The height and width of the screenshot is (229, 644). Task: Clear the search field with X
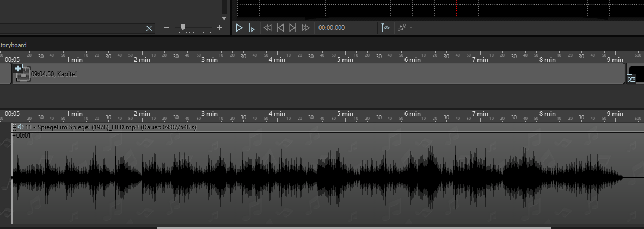click(149, 28)
